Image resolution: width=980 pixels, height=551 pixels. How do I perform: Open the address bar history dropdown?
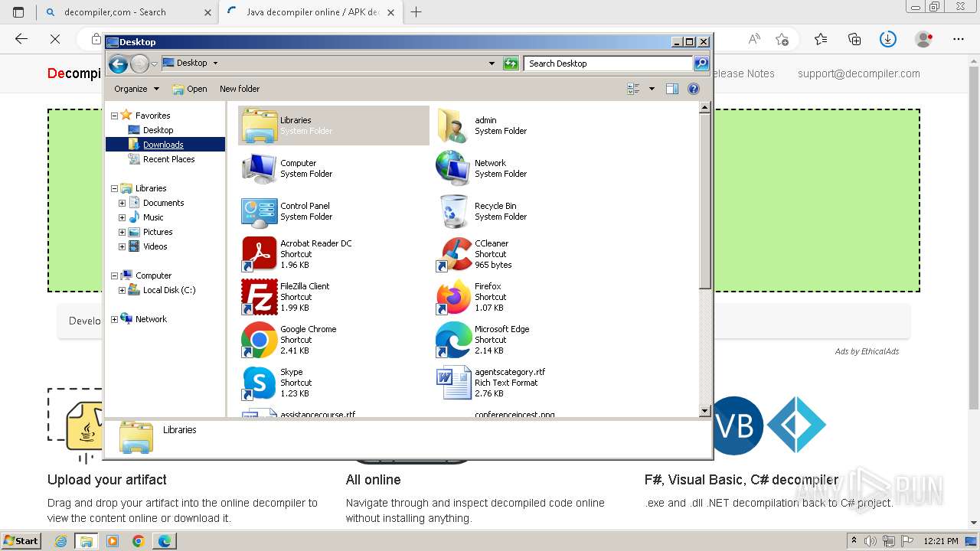[492, 64]
